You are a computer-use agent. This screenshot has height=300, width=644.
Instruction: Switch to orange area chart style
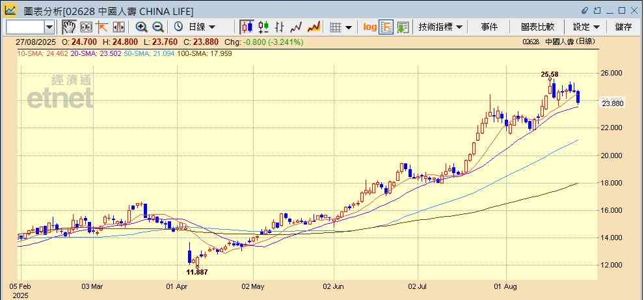314,27
